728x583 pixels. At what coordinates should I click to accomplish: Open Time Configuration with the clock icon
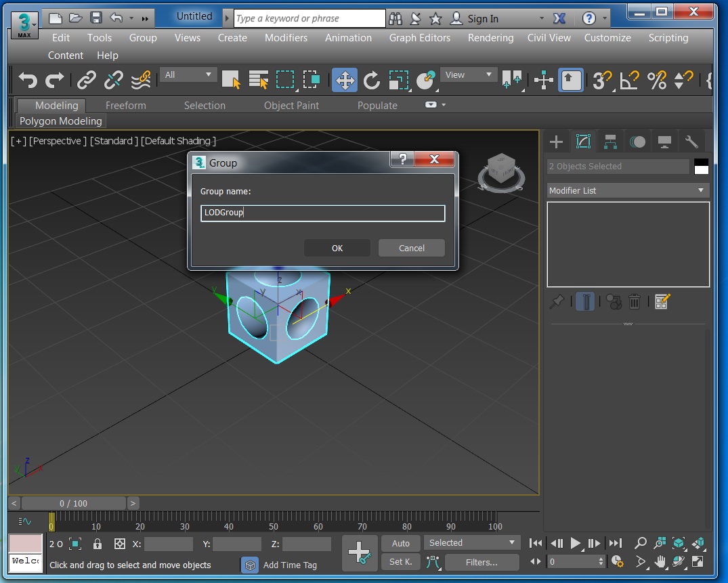617,561
